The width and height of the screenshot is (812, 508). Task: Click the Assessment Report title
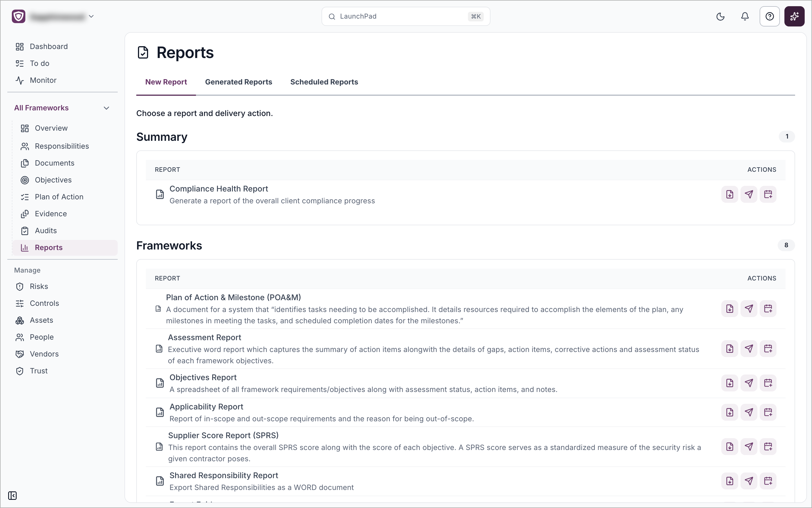click(x=204, y=337)
